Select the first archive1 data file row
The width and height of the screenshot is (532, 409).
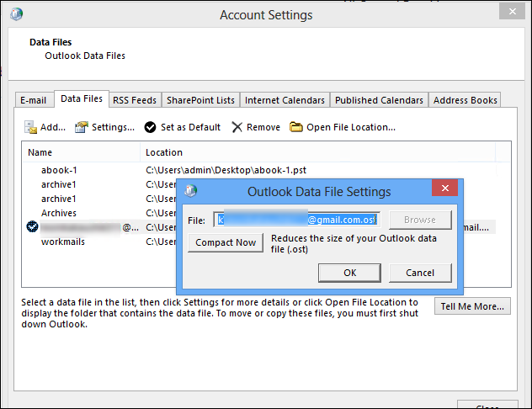coord(99,184)
